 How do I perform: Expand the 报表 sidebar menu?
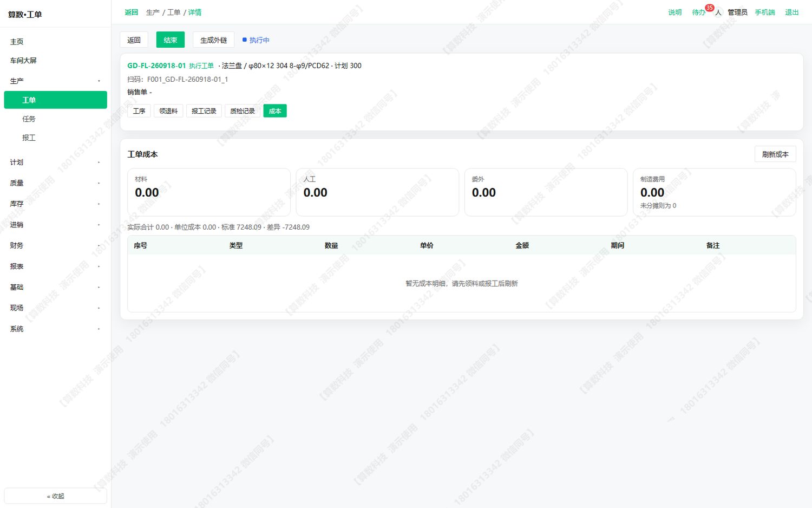click(55, 266)
